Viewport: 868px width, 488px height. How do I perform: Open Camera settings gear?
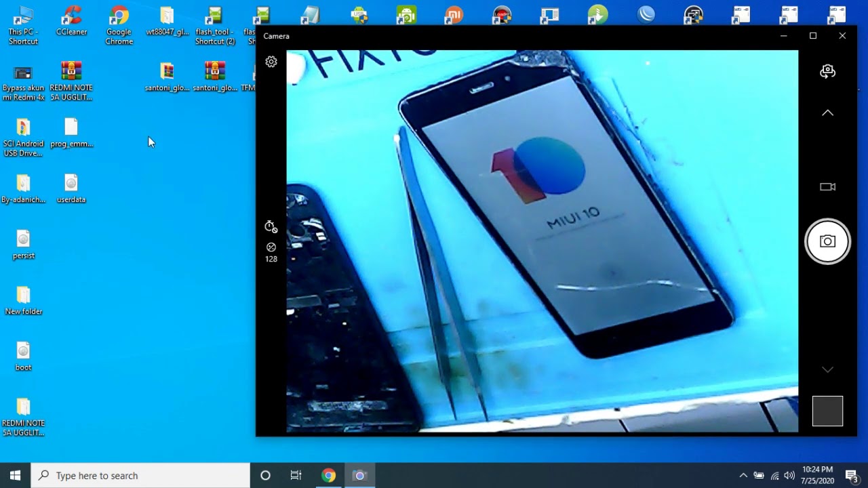(271, 62)
